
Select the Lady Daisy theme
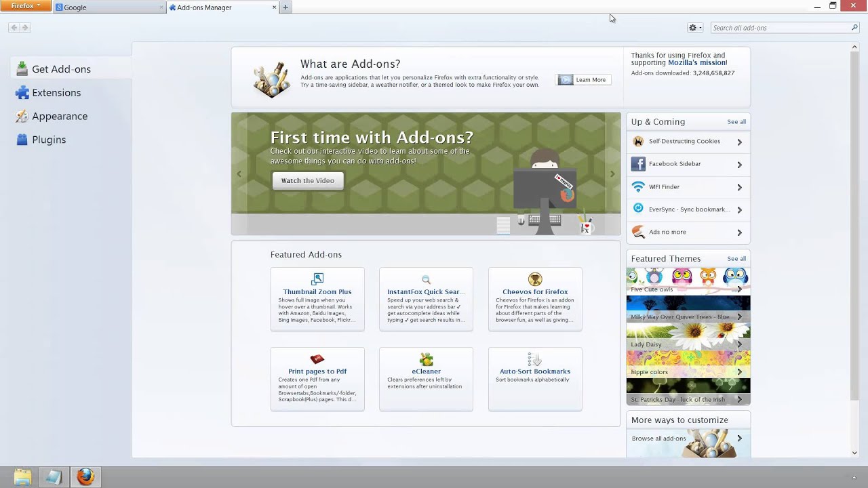pyautogui.click(x=688, y=337)
